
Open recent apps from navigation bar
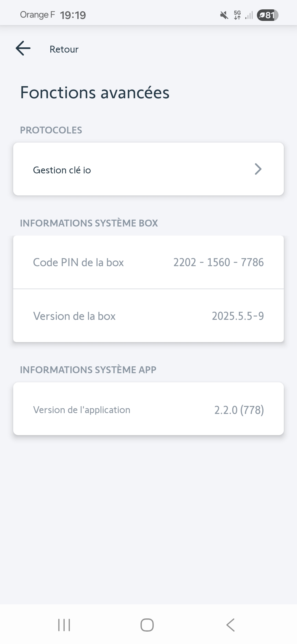click(x=64, y=625)
